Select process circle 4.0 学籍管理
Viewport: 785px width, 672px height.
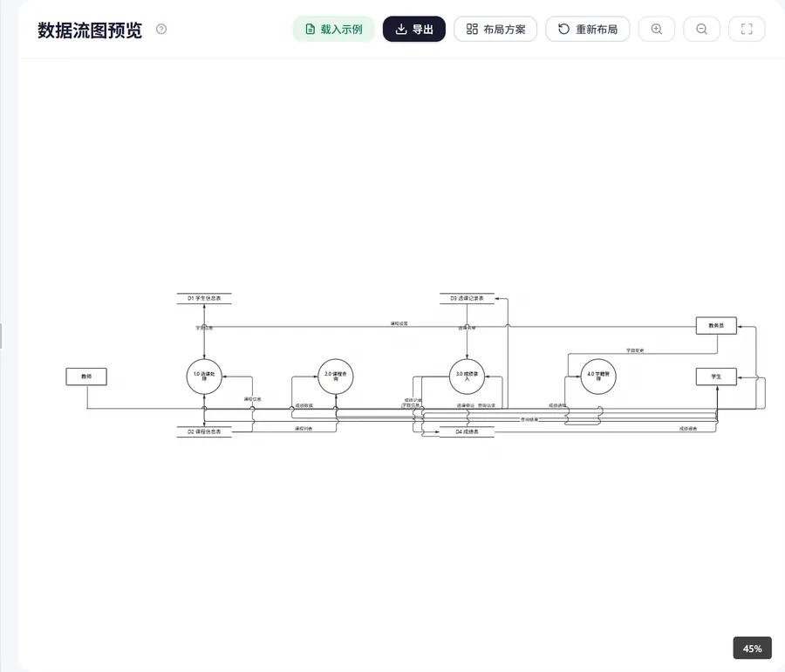(x=598, y=377)
